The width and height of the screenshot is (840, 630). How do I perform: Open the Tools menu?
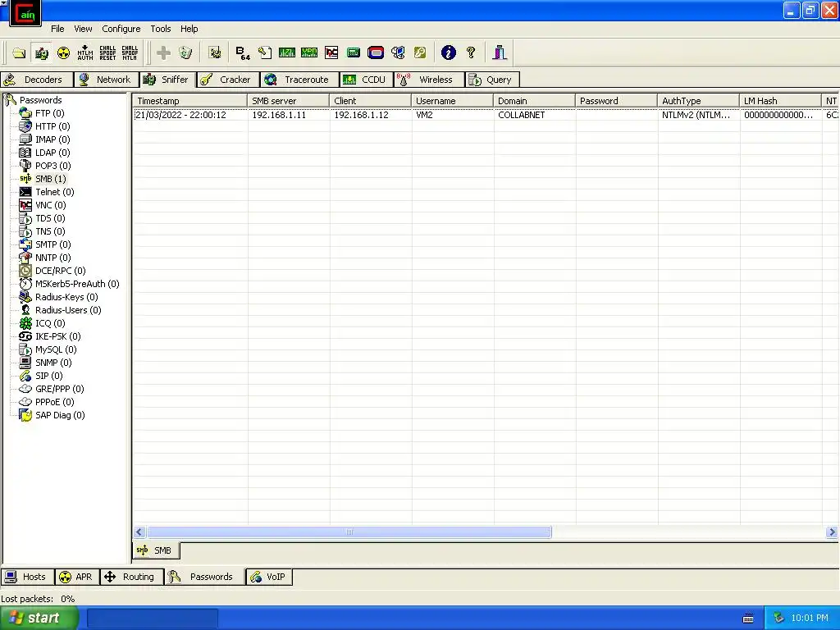click(x=160, y=29)
